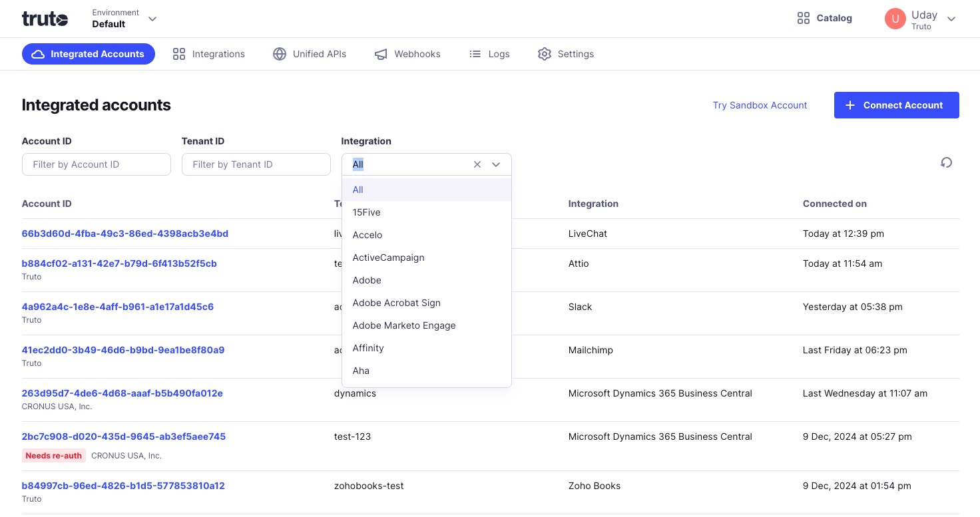Click the plus icon on Connect Account
Viewport: 980px width, 517px height.
tap(850, 105)
